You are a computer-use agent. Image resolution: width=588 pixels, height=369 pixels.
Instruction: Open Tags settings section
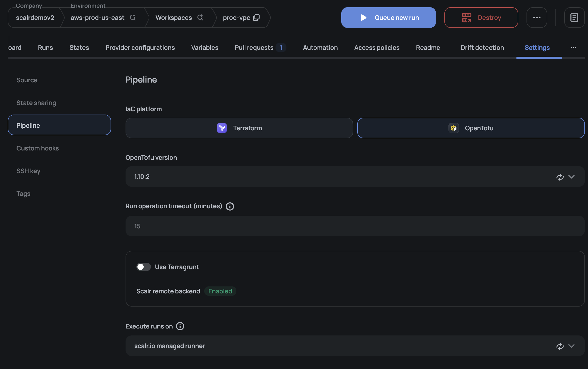[24, 194]
